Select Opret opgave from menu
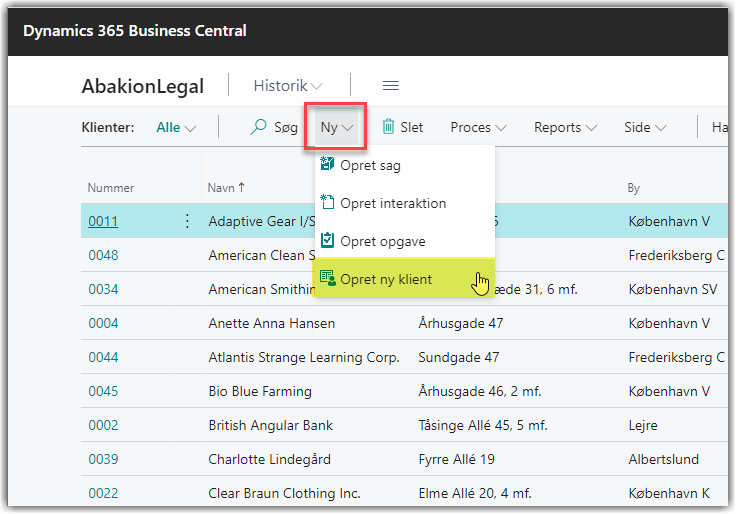The height and width of the screenshot is (514, 736). [405, 241]
